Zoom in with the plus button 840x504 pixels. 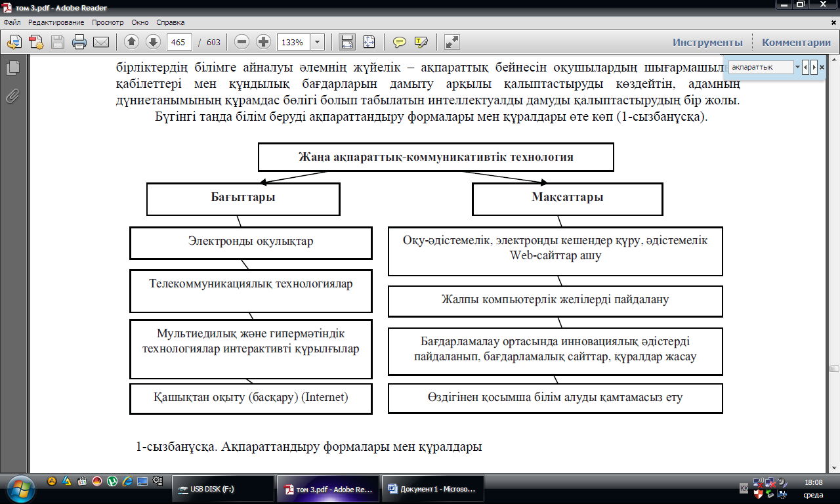(x=264, y=42)
